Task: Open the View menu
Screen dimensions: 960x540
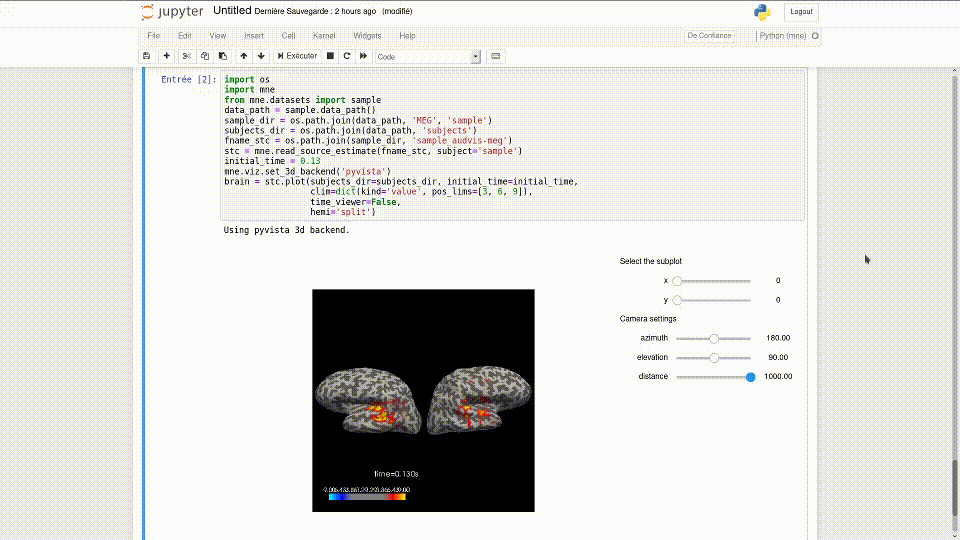Action: [x=217, y=36]
